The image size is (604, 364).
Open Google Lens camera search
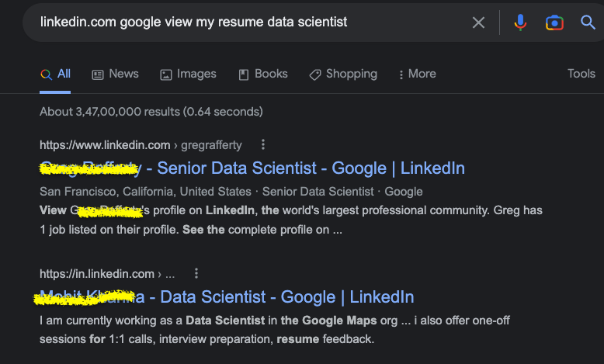[x=554, y=23]
